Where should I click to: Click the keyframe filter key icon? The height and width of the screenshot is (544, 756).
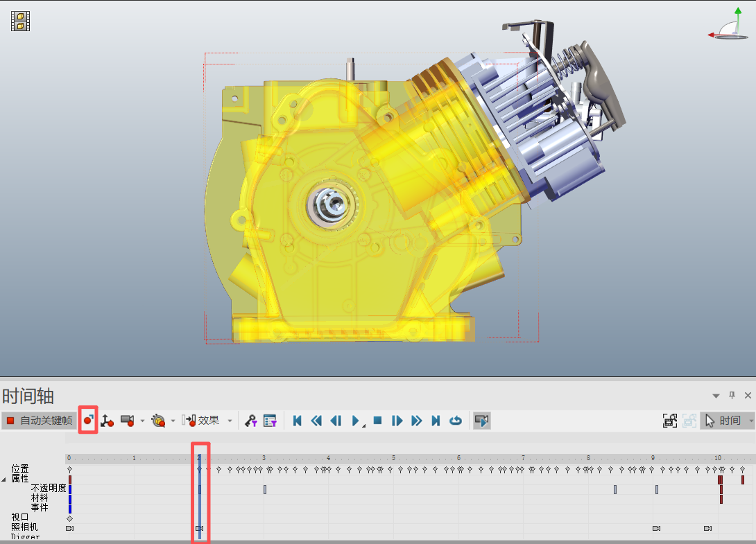click(x=250, y=421)
